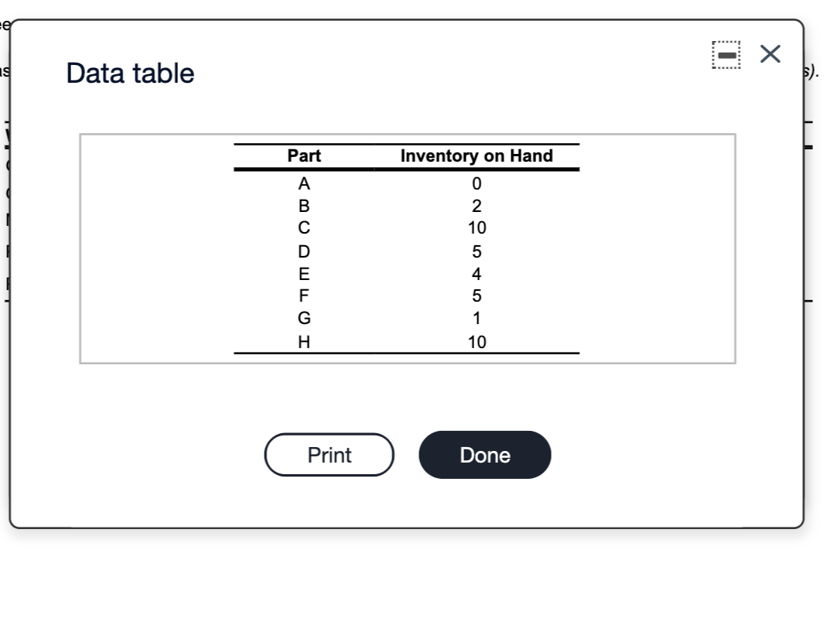Image resolution: width=840 pixels, height=625 pixels.
Task: Click the Print button
Action: coord(329,455)
